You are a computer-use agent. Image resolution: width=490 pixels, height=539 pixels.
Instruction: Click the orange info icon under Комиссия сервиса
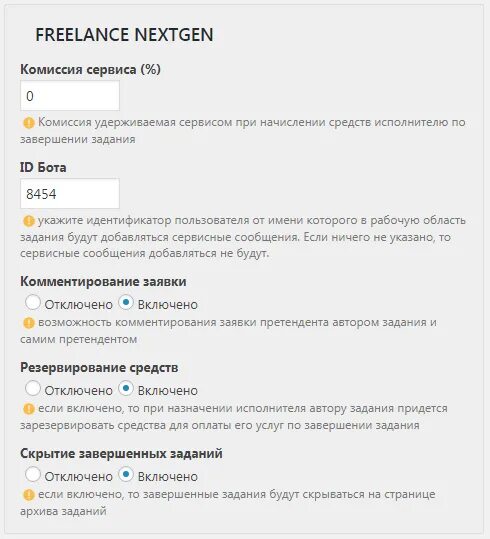pos(29,123)
